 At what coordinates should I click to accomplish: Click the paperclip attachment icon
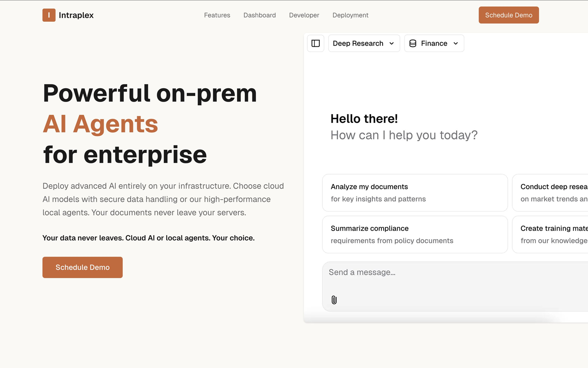[334, 300]
